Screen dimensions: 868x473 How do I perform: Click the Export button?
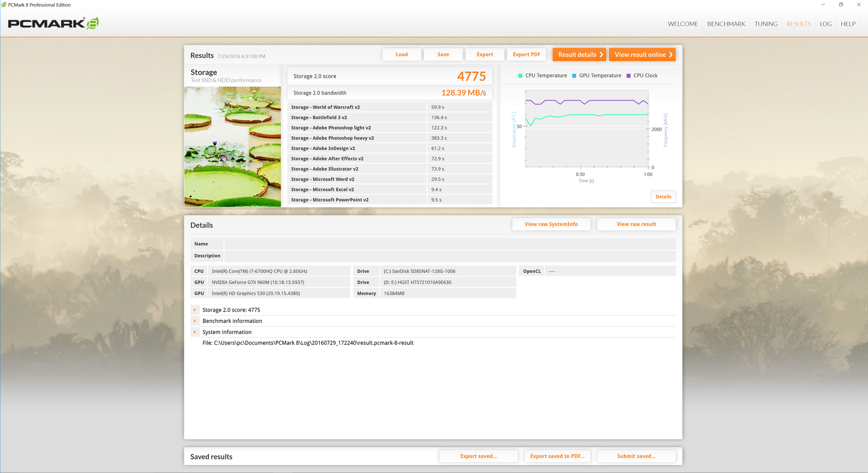coord(485,54)
